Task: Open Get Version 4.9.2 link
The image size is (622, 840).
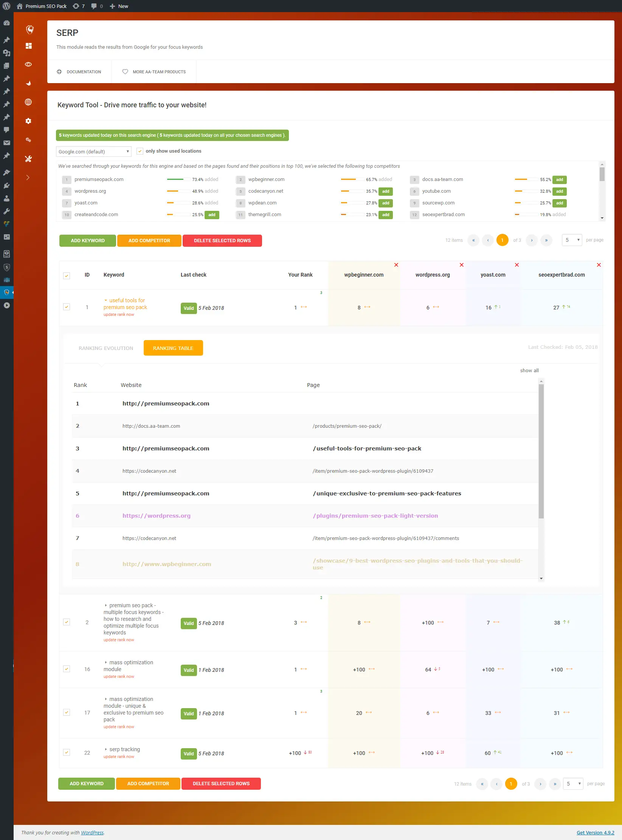Action: point(595,832)
